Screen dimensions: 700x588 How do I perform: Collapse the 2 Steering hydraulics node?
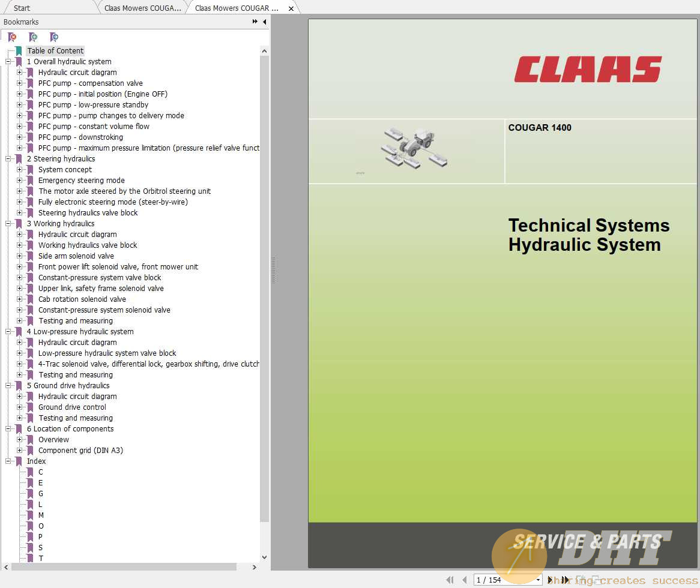(x=8, y=159)
